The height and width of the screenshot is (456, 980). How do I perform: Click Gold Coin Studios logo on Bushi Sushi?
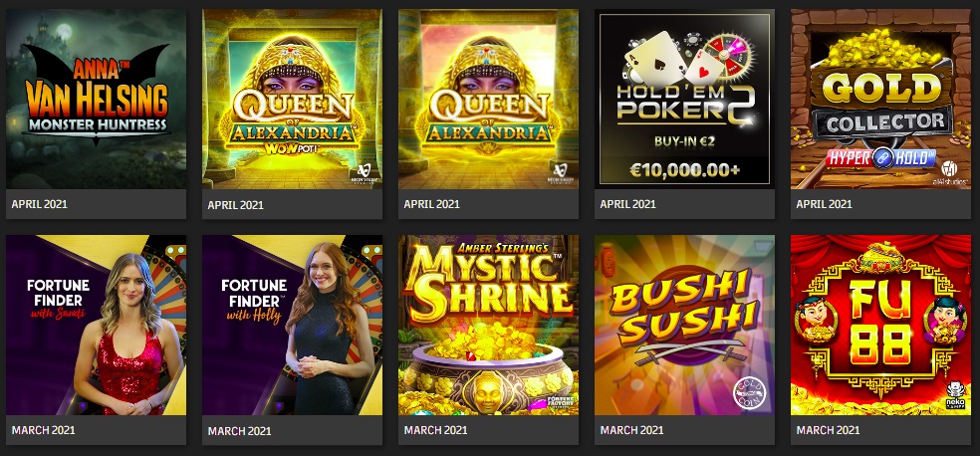[x=749, y=392]
